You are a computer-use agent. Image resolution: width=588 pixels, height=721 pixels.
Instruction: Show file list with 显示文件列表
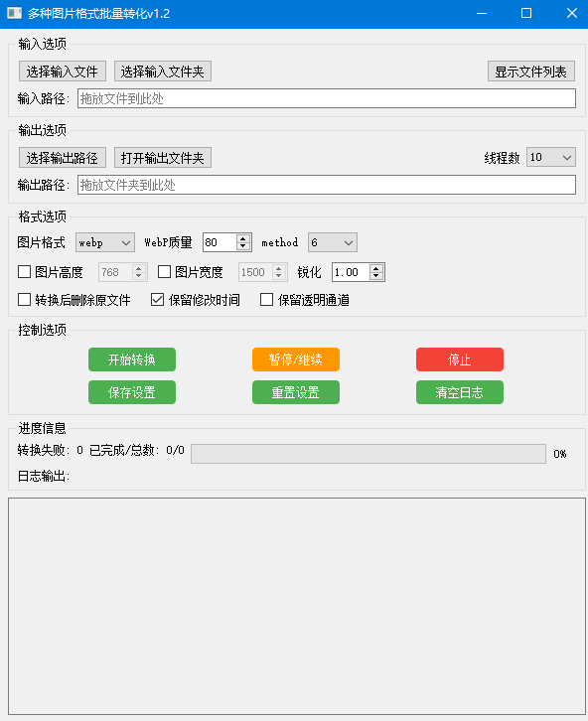531,72
